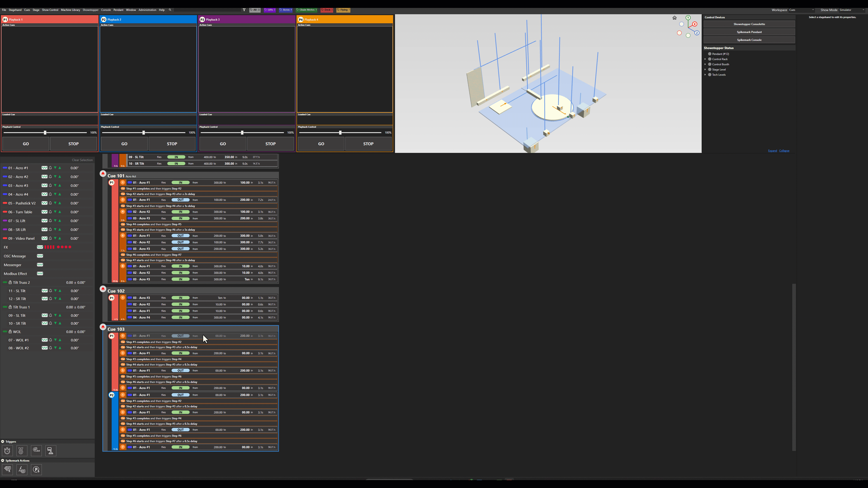Image resolution: width=868 pixels, height=488 pixels.
Task: Toggle the Deck tag filter
Action: pos(326,10)
